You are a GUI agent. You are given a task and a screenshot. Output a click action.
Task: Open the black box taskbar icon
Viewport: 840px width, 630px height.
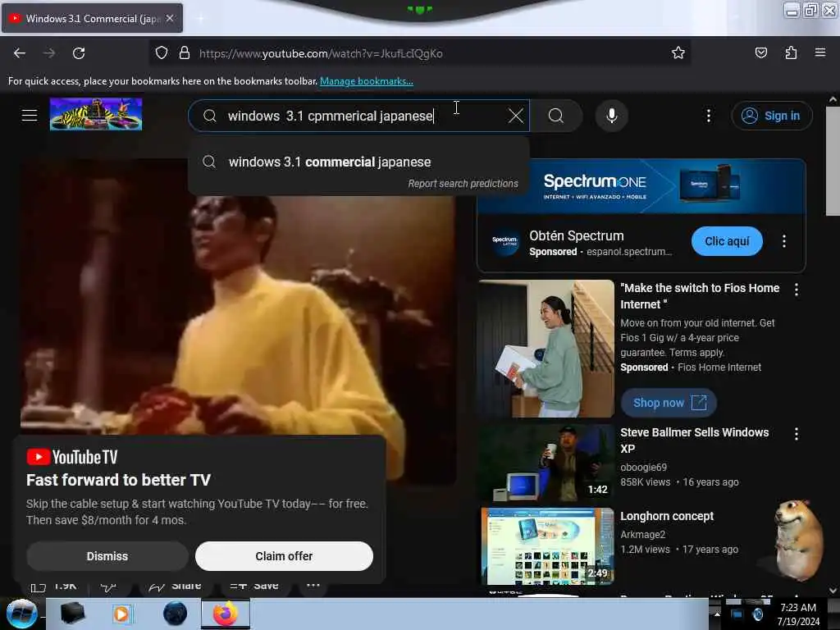[x=72, y=614]
